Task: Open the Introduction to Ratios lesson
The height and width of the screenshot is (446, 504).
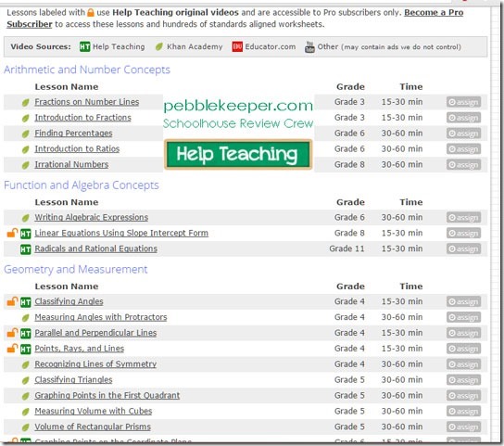Action: click(77, 149)
